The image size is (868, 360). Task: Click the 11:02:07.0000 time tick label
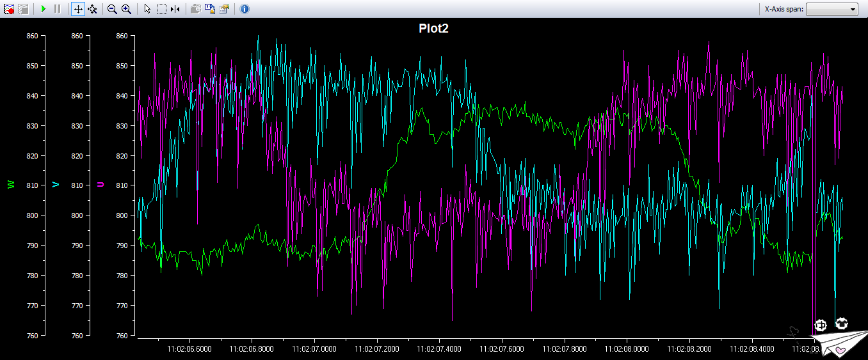tap(314, 349)
